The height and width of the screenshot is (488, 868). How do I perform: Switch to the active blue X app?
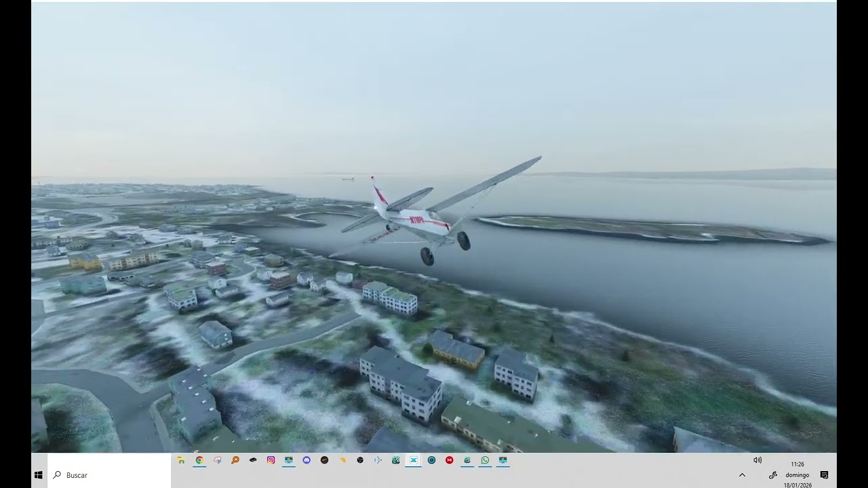click(414, 460)
